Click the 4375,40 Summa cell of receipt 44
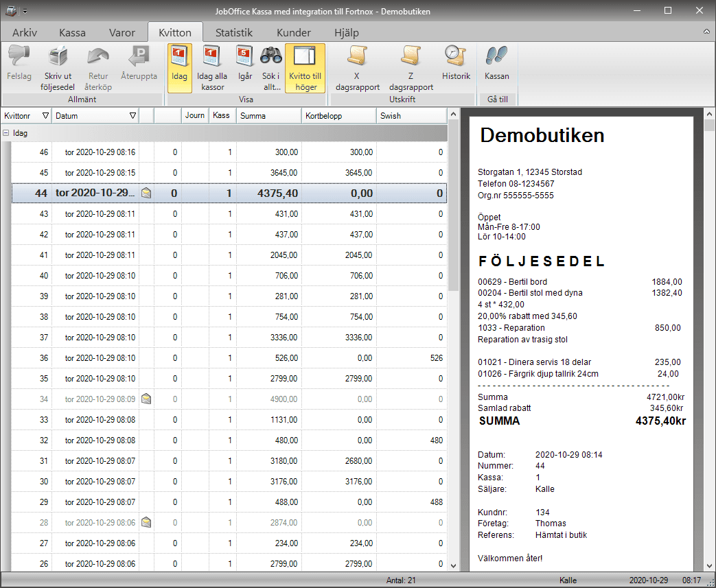716x588 pixels. coord(269,193)
